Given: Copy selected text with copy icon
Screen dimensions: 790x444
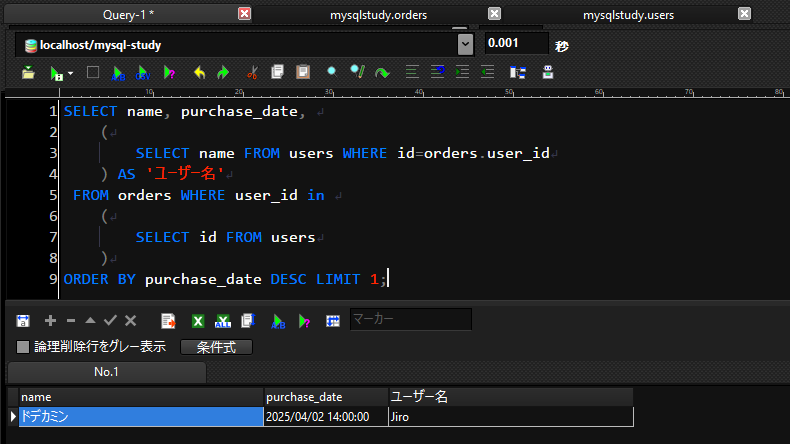Looking at the screenshot, I should coord(278,72).
